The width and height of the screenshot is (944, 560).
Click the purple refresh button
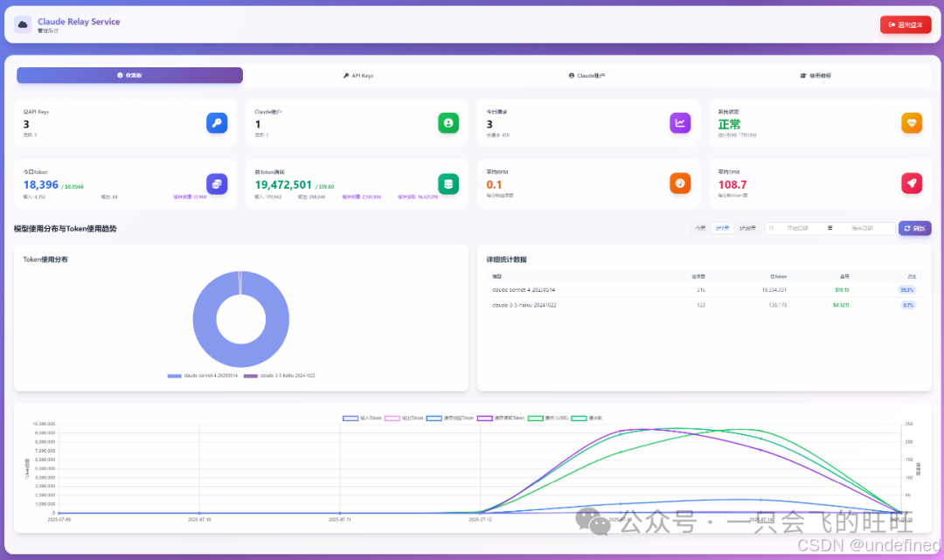click(x=914, y=228)
